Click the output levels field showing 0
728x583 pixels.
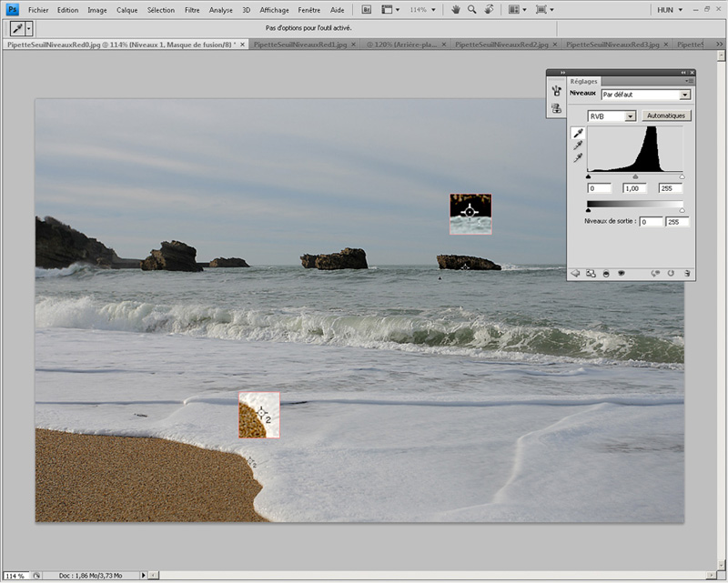651,222
